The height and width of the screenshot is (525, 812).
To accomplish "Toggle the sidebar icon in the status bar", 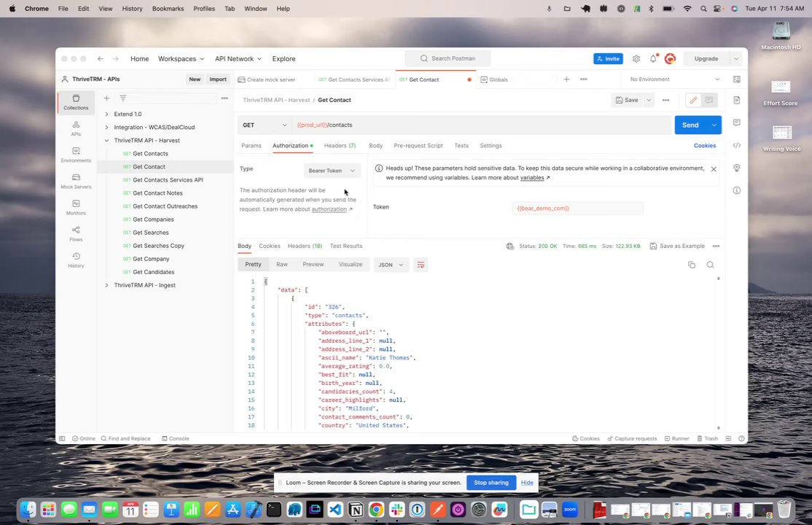I will (x=62, y=438).
